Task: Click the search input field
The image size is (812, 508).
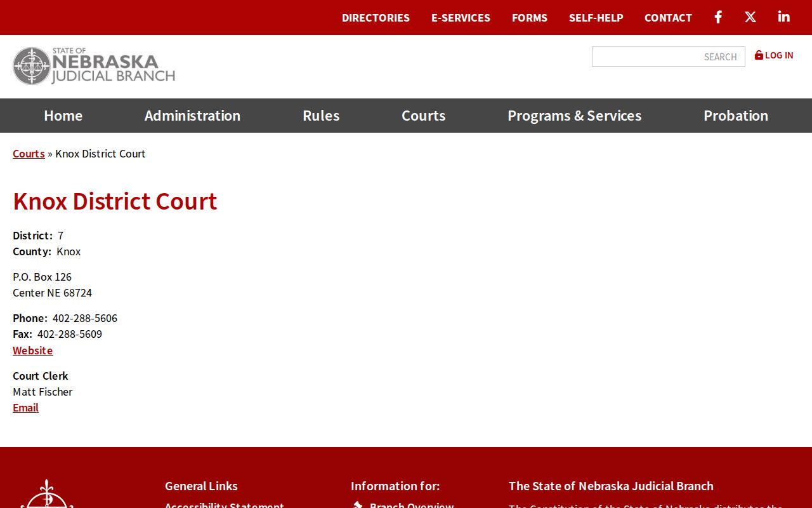Action: 668,57
